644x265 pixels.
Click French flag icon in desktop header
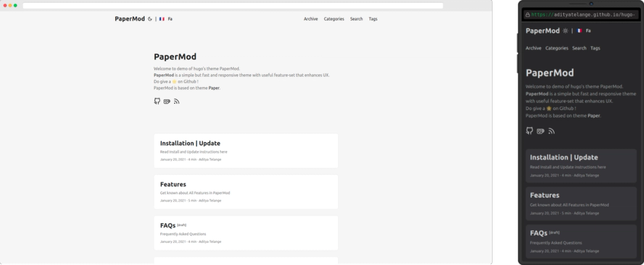click(162, 19)
